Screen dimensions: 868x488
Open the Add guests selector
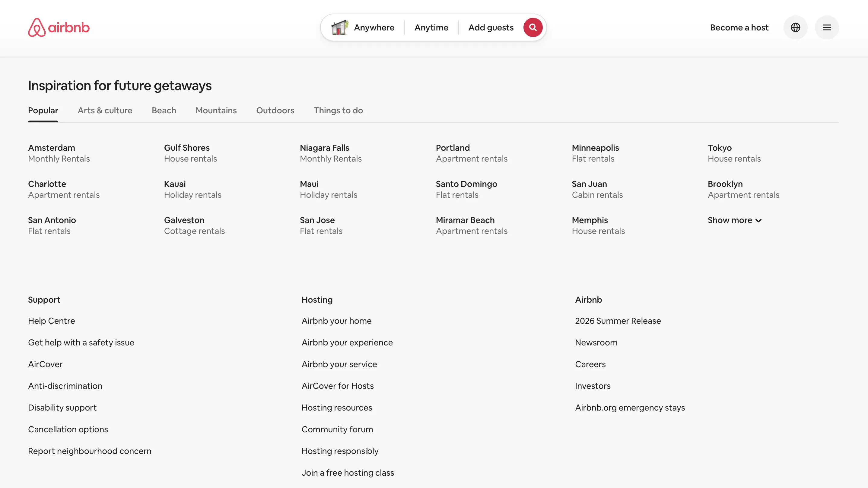point(491,27)
